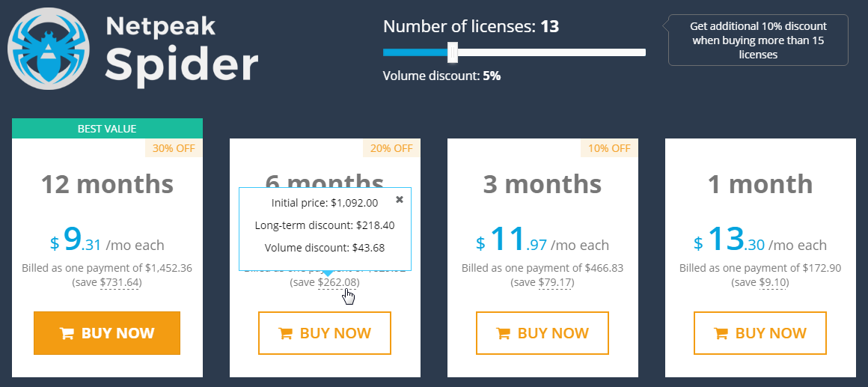Show savings details for $262.08
This screenshot has height=387, width=868.
click(337, 283)
